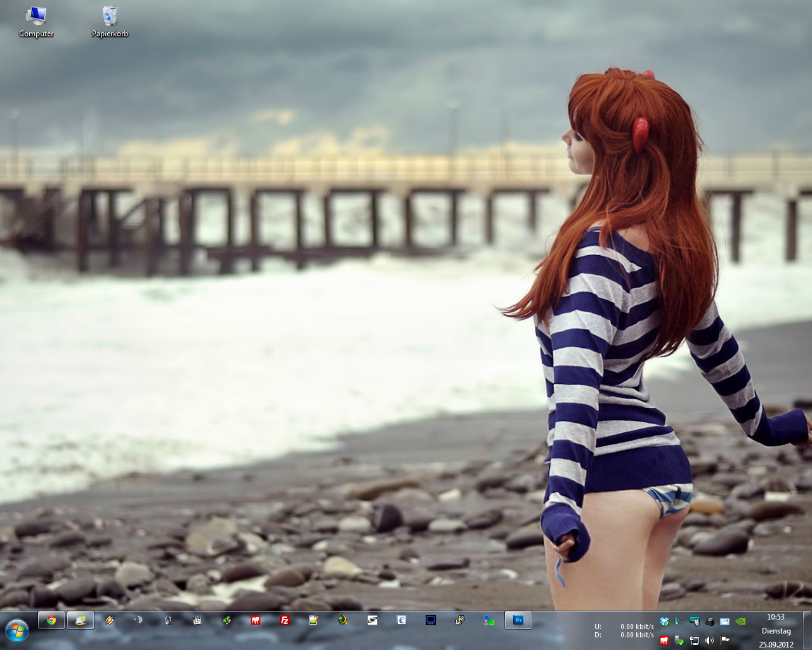The image size is (812, 650).
Task: Open Dropbox from the system tray
Action: tap(664, 621)
